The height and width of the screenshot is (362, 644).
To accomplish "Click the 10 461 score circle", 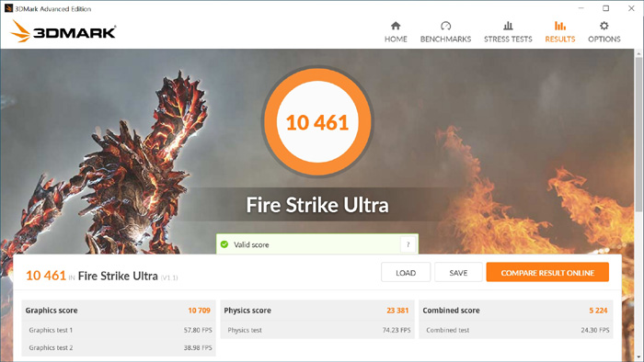I will [x=317, y=122].
